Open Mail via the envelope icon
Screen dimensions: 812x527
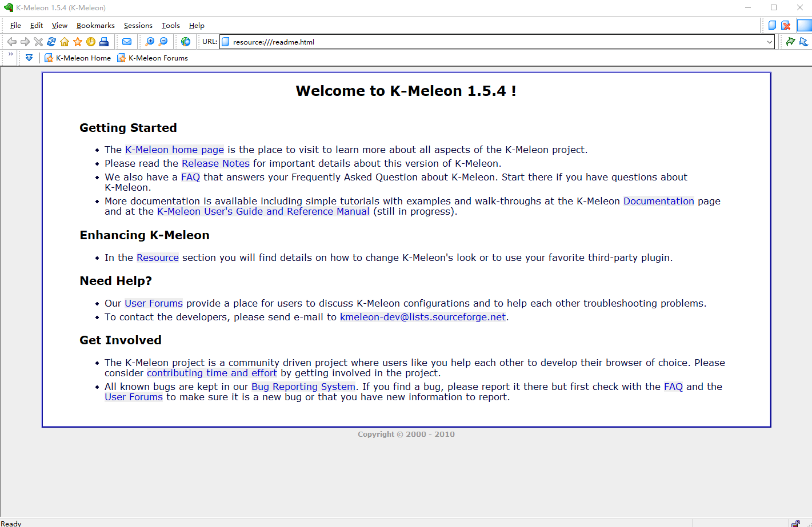[127, 42]
